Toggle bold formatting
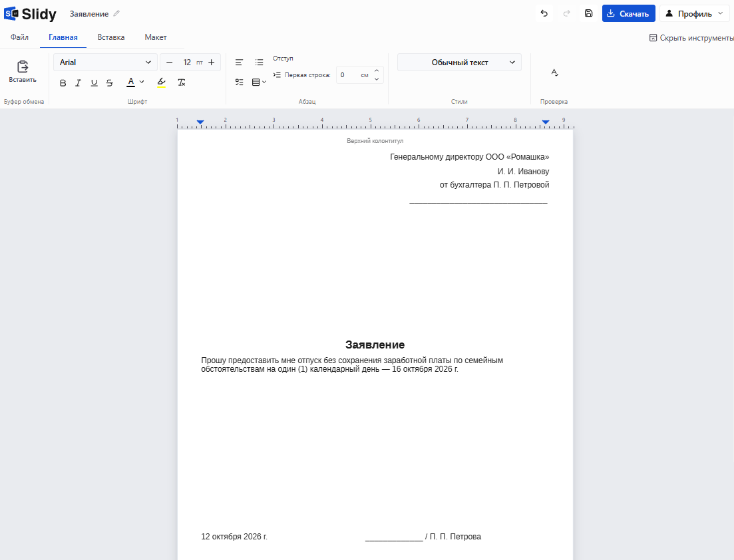734x560 pixels. [63, 83]
